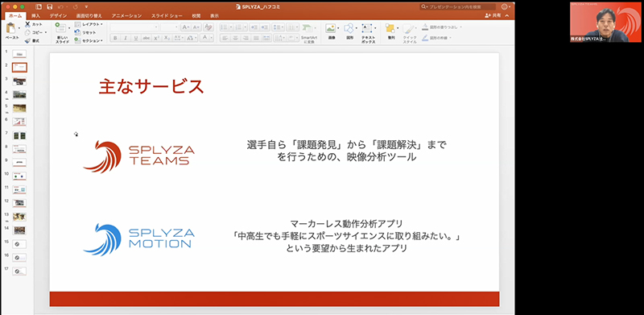This screenshot has height=315, width=644.
Task: Select slide 3 thumbnail
Action: pos(19,81)
